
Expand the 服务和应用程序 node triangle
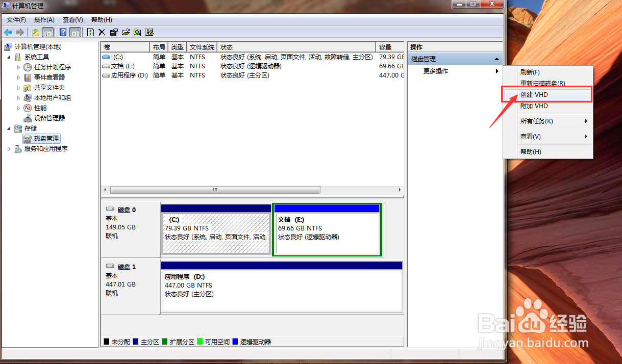9,149
